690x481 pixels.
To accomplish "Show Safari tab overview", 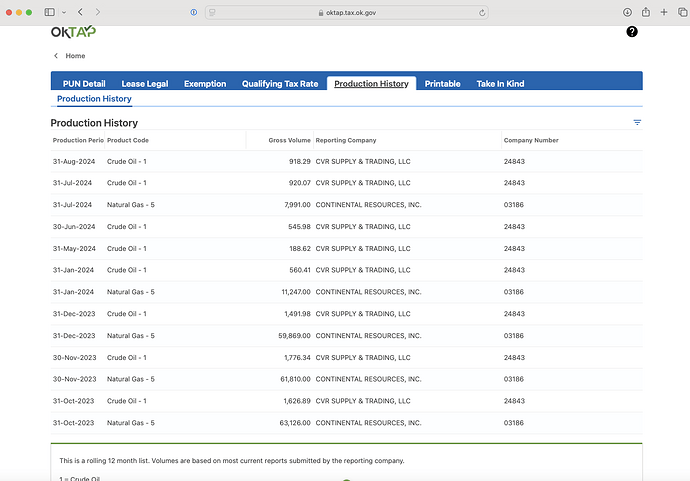I will (x=680, y=12).
